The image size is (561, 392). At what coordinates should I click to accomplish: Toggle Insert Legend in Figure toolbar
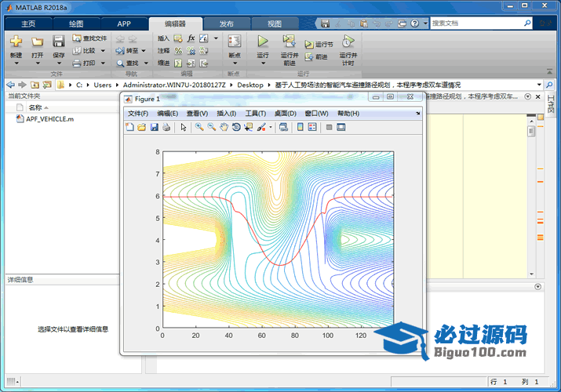312,127
